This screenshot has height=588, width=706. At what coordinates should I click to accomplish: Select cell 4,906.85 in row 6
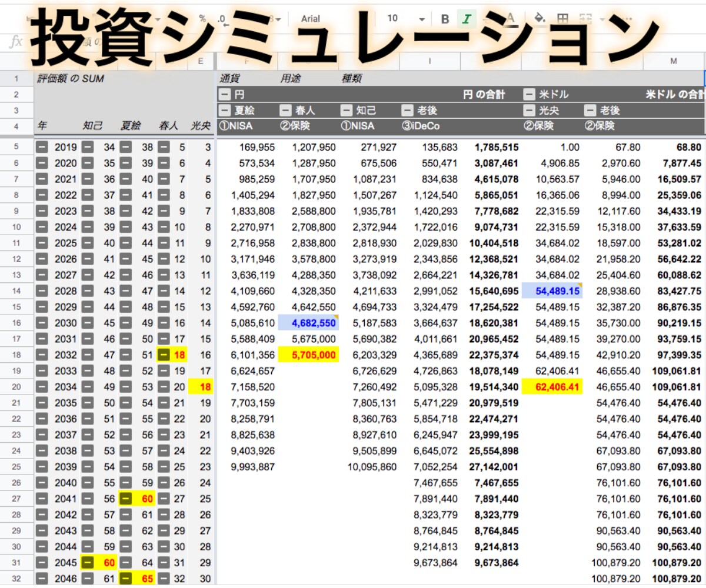click(x=560, y=163)
